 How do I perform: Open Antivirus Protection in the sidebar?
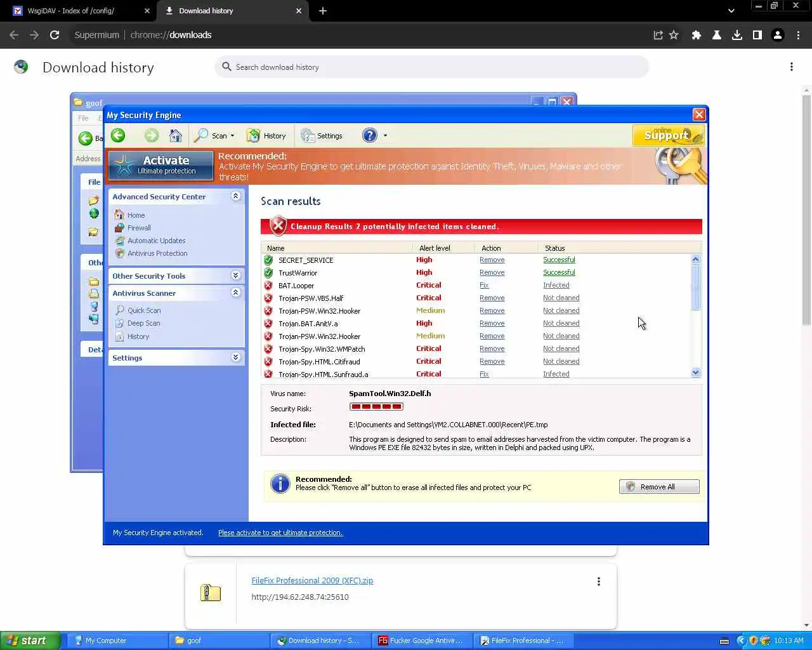pyautogui.click(x=157, y=253)
